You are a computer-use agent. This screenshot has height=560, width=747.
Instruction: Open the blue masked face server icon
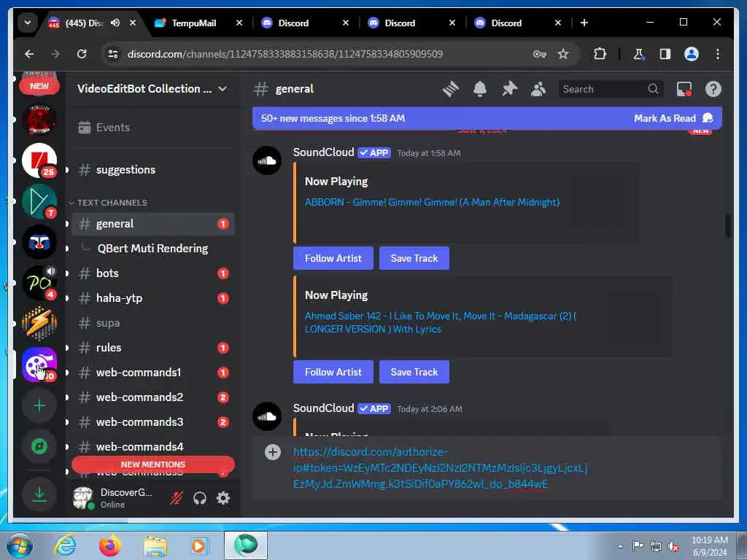[39, 242]
